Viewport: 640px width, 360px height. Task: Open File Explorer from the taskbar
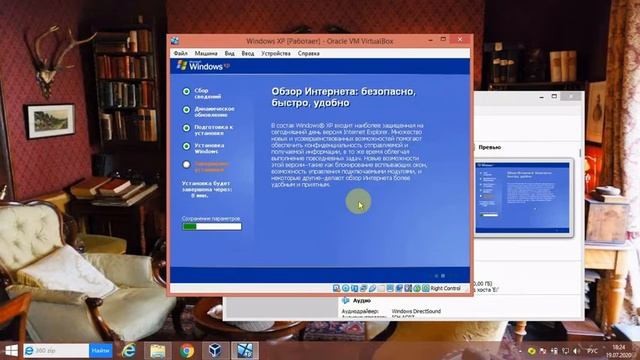click(x=158, y=351)
